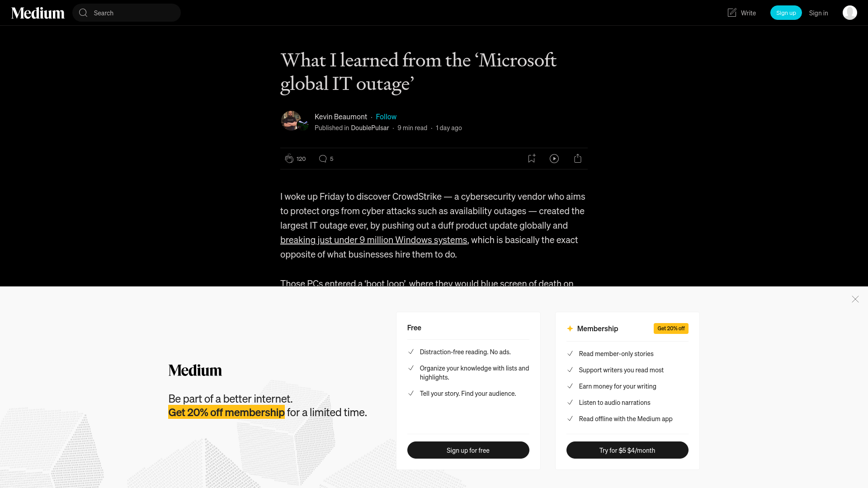The image size is (868, 488).
Task: Click the save/bookmark icon
Action: point(531,159)
